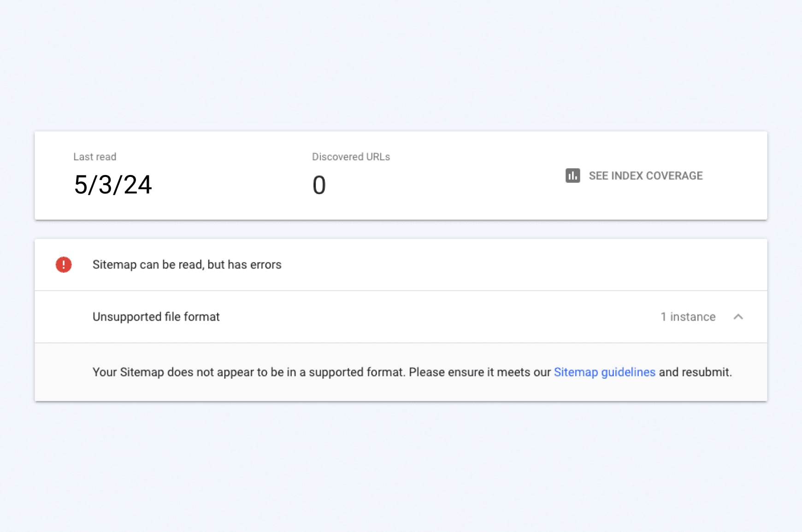Click the Sitemap can be read status heading
This screenshot has width=802, height=532.
187,264
